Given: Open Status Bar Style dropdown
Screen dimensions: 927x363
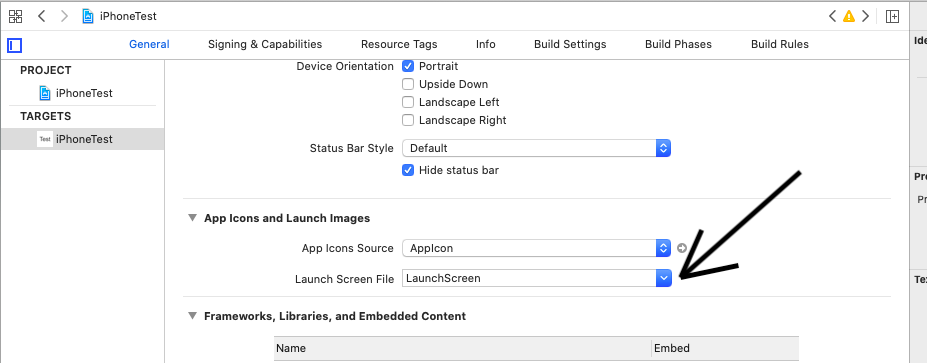Looking at the screenshot, I should pyautogui.click(x=536, y=148).
